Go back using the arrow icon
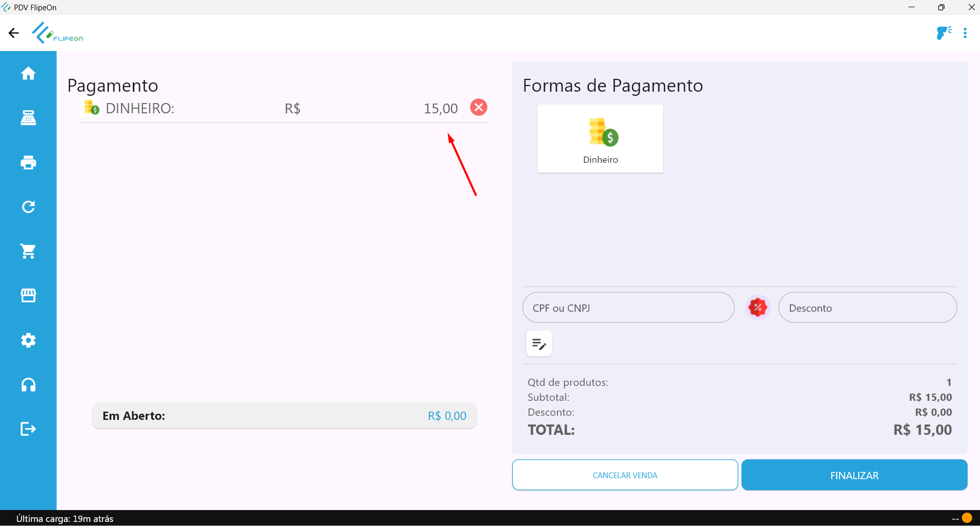The width and height of the screenshot is (980, 526). pos(14,33)
